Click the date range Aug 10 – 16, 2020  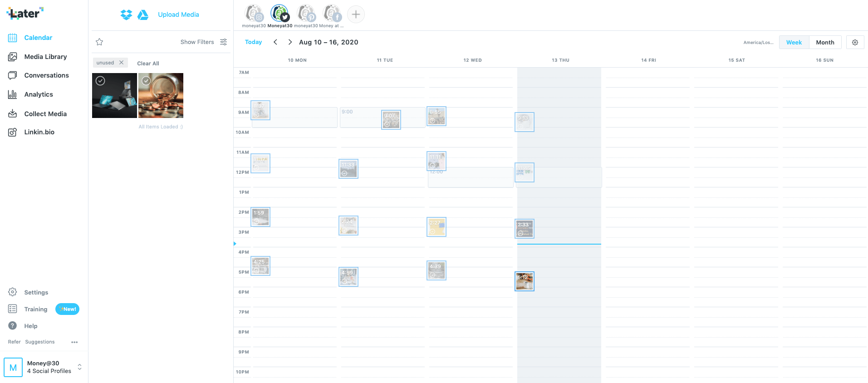click(x=329, y=42)
